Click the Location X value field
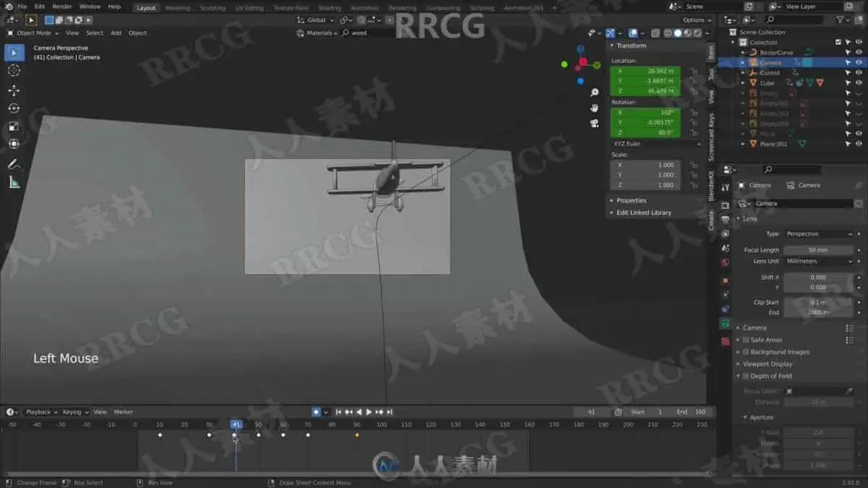Screen dimensions: 868x488 [645, 71]
